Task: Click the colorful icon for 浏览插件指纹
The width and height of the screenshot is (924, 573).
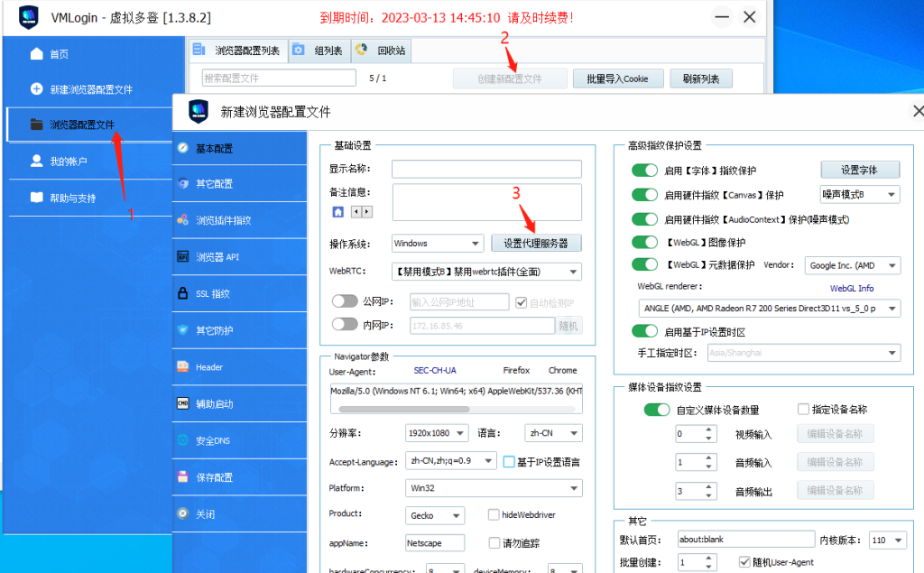Action: pos(182,220)
